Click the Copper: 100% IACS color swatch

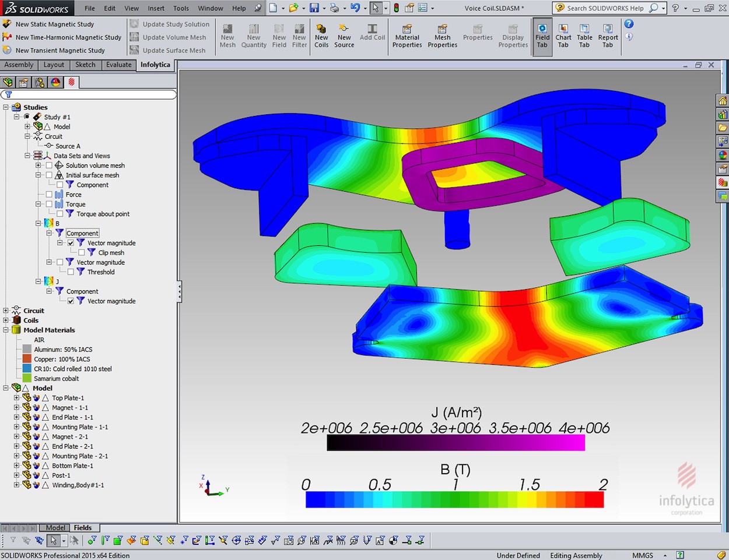pos(27,359)
